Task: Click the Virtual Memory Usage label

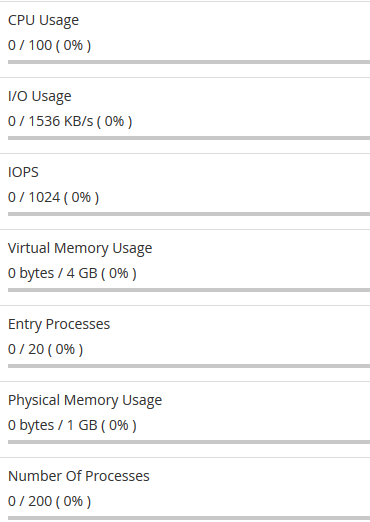Action: 80,248
